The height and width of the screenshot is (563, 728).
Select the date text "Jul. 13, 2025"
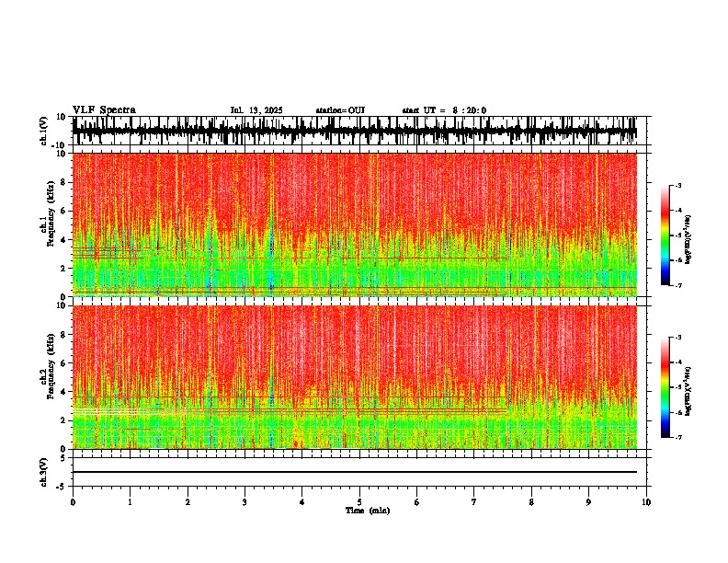coord(256,110)
